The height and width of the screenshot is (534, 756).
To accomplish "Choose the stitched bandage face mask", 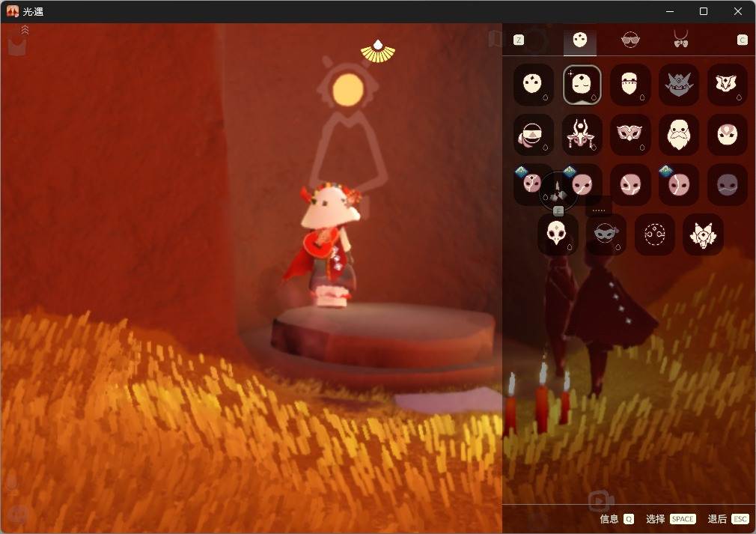I will 630,85.
